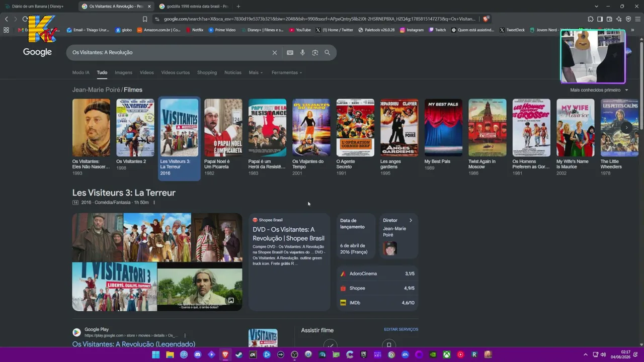644x362 pixels.
Task: Open the on-screen keyboard input tool
Action: (x=290, y=52)
